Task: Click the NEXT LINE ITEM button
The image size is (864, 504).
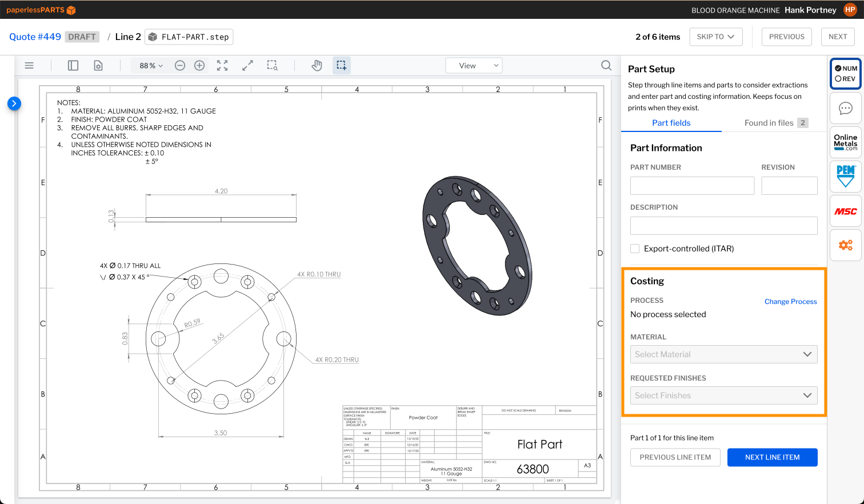Action: point(773,457)
